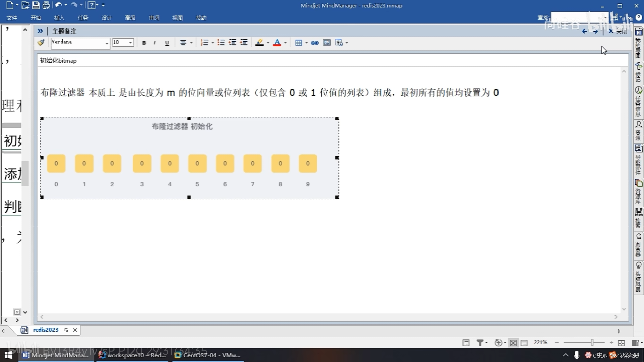Insert an image into notes
The height and width of the screenshot is (362, 644).
click(x=327, y=43)
